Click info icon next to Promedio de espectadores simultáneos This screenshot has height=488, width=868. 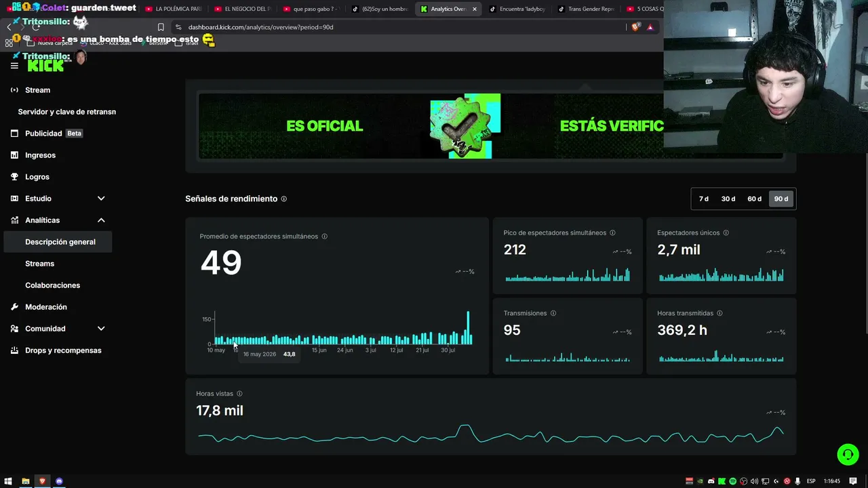[x=324, y=237]
